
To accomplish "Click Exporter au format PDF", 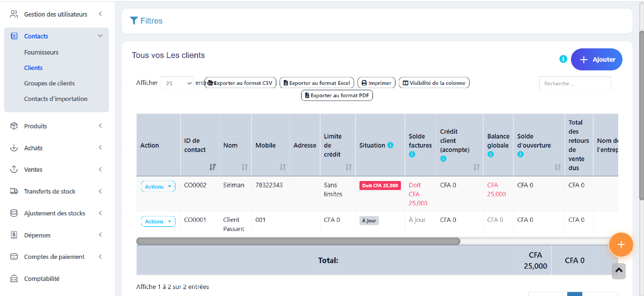I will point(337,95).
